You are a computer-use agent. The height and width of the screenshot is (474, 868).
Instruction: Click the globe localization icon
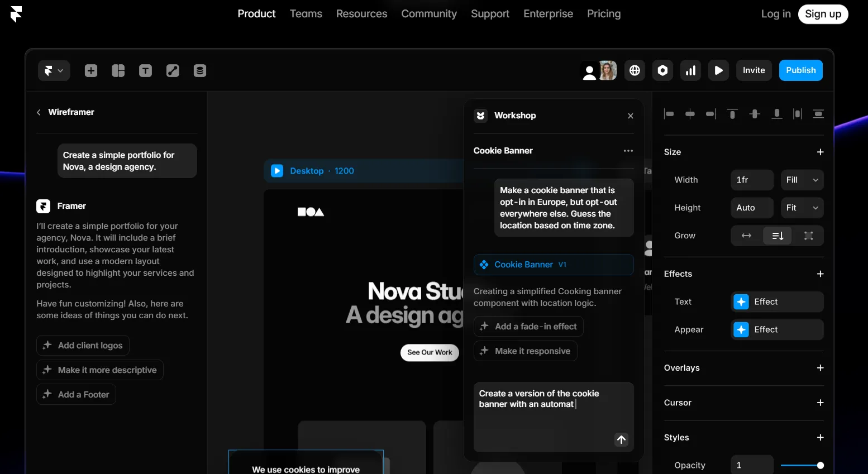click(635, 70)
